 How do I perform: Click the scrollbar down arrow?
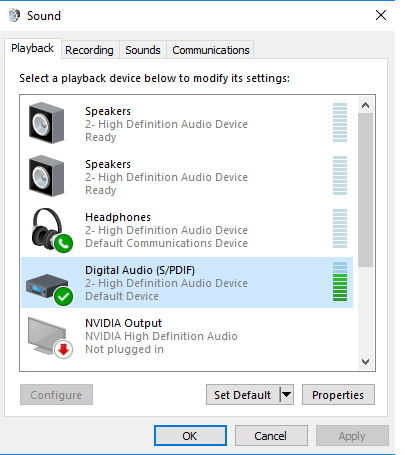(x=366, y=362)
